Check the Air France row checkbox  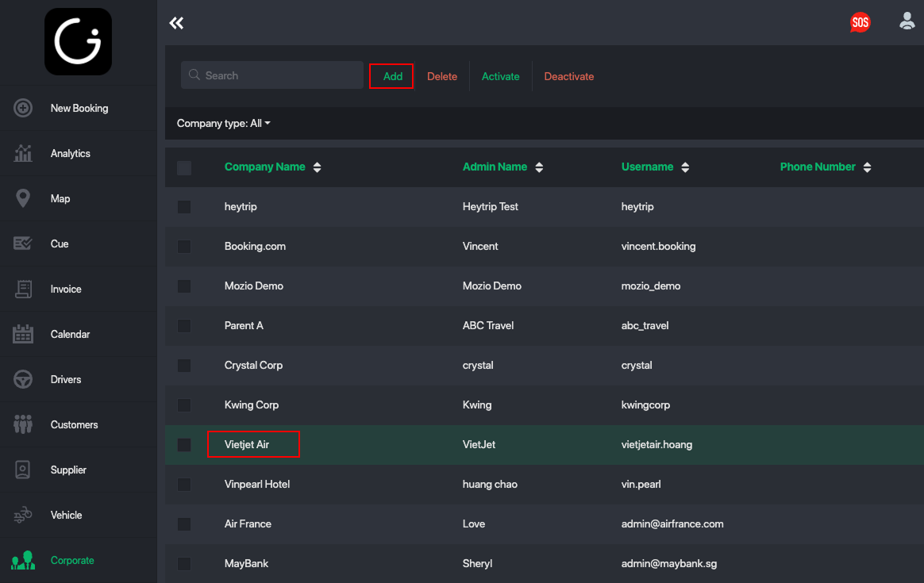tap(184, 524)
